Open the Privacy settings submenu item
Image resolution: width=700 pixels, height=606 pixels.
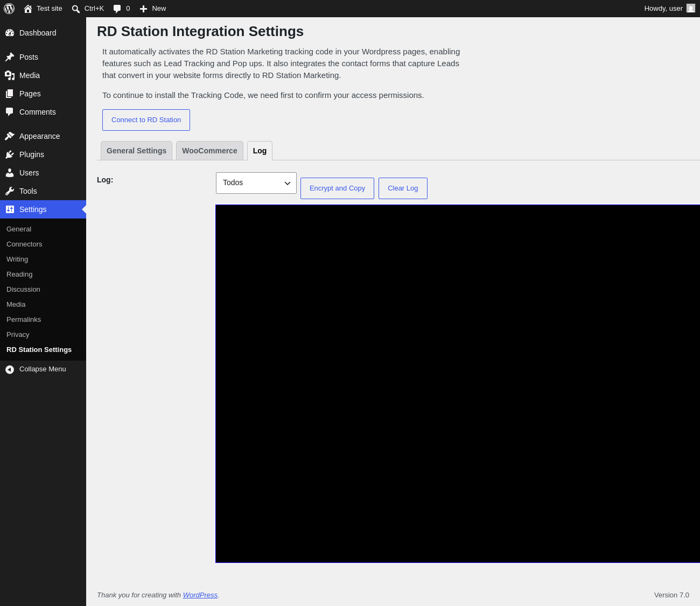pyautogui.click(x=18, y=335)
